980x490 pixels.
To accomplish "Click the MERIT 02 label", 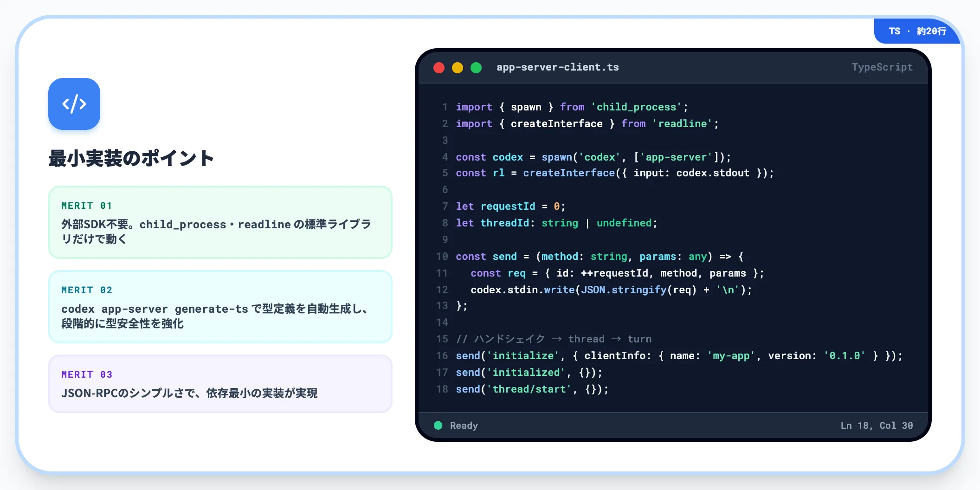I will tap(87, 290).
